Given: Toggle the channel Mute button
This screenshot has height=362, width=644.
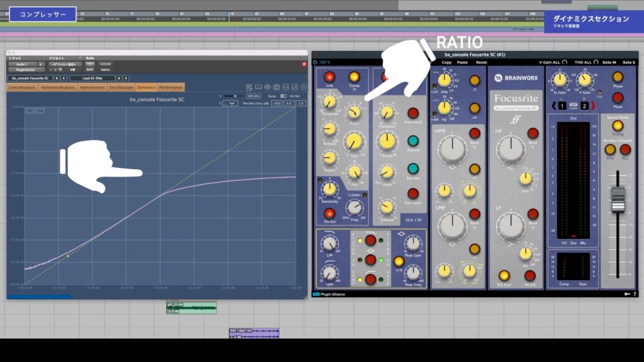Looking at the screenshot, I should coord(618,97).
